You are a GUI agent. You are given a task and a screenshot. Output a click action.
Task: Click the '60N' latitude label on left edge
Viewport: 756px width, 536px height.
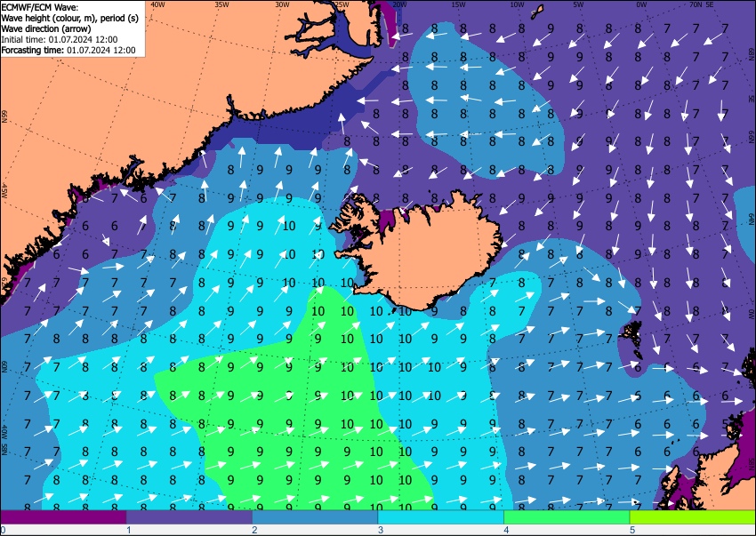[x=4, y=366]
